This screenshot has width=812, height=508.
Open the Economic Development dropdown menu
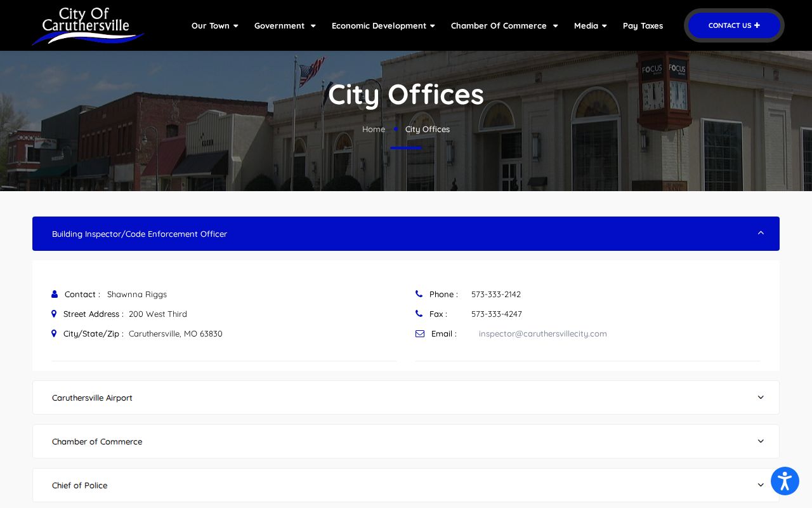(383, 25)
